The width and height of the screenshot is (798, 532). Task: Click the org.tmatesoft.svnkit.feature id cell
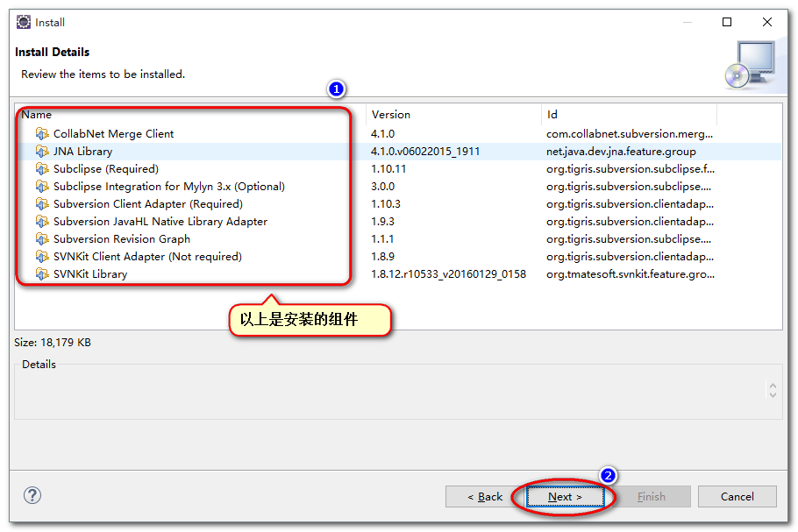click(630, 274)
